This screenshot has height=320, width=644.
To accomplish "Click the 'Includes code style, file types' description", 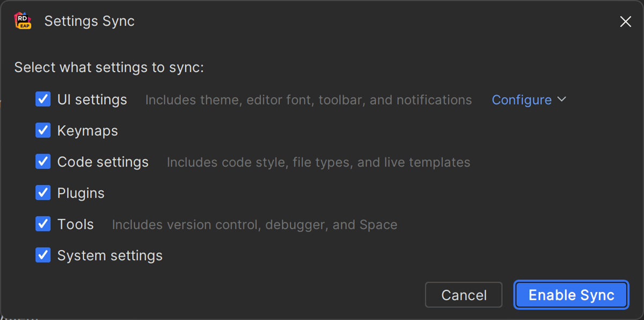I will [x=318, y=162].
